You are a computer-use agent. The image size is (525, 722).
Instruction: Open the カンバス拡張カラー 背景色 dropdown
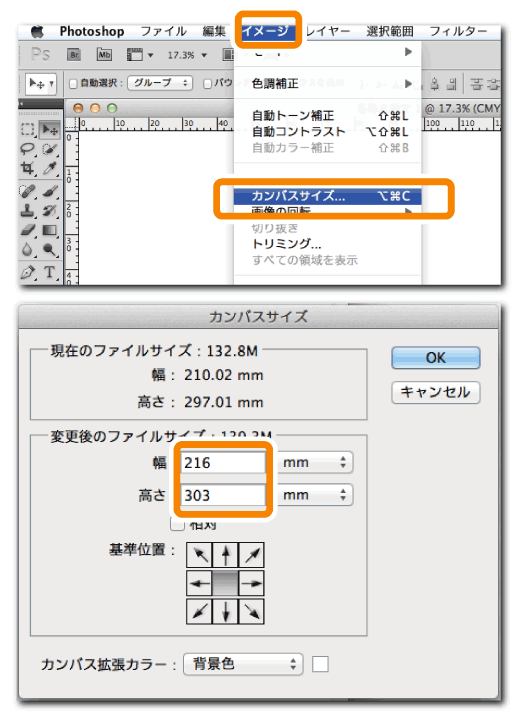pos(243,664)
